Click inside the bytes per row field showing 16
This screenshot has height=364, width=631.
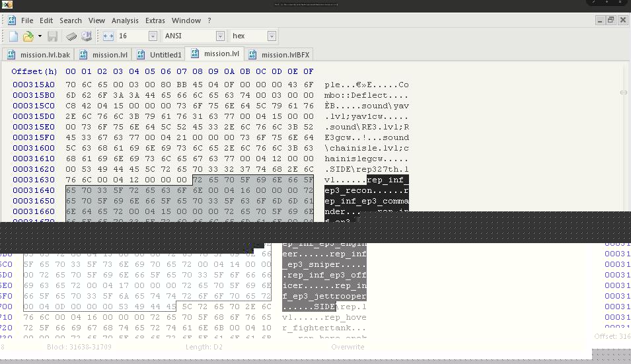(x=132, y=36)
